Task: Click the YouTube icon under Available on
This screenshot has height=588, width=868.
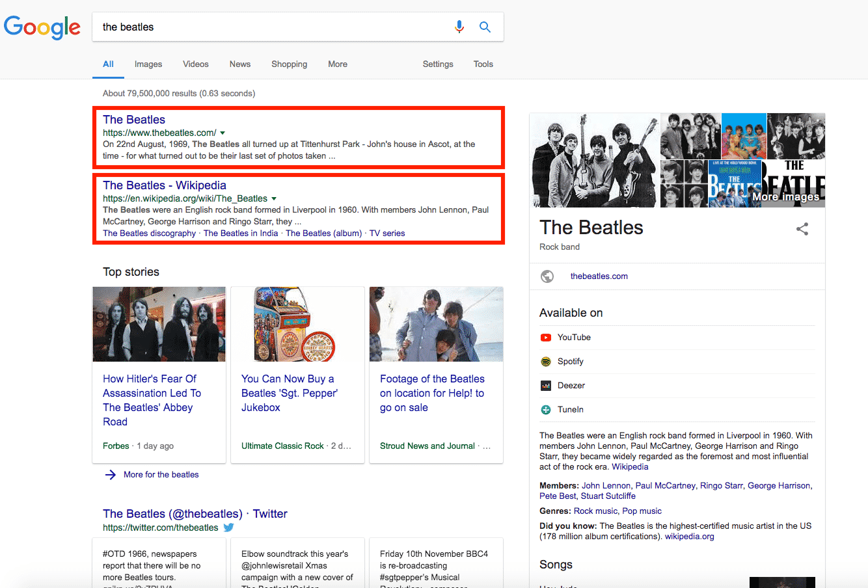Action: (546, 338)
